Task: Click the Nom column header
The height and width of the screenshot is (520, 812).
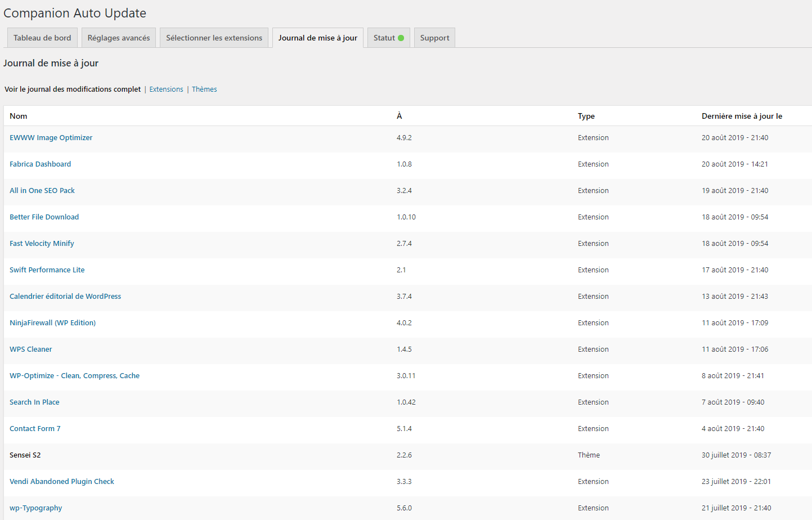Action: (x=18, y=116)
